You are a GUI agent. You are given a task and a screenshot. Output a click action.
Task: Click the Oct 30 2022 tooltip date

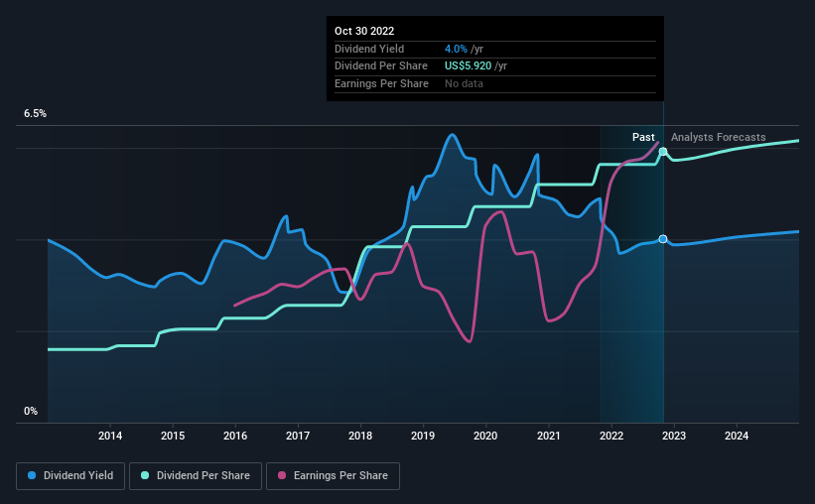(364, 31)
